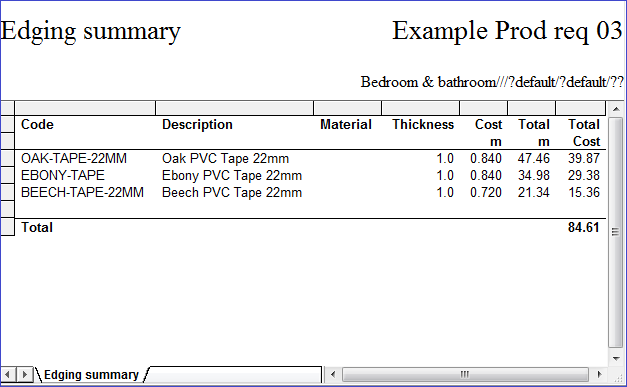The width and height of the screenshot is (627, 387).
Task: Select the row header beside Total
Action: tap(7, 227)
